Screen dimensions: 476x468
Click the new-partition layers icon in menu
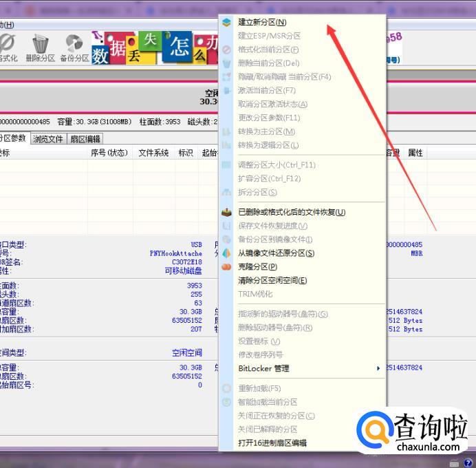point(226,22)
